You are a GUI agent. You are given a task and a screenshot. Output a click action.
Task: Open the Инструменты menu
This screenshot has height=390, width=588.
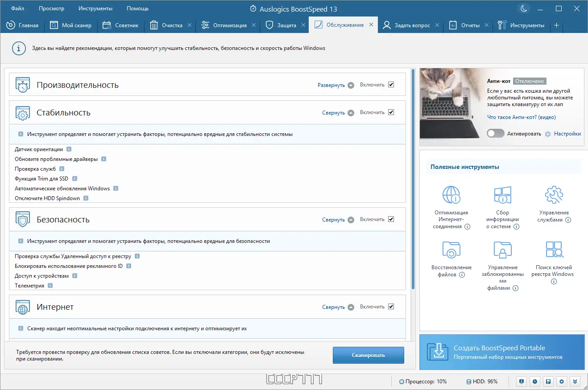95,8
